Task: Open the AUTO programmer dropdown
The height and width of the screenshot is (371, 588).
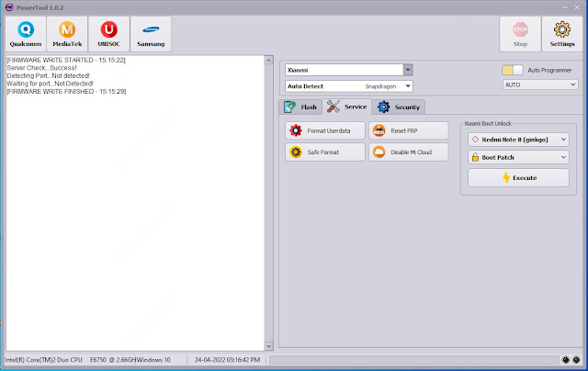Action: click(x=540, y=84)
